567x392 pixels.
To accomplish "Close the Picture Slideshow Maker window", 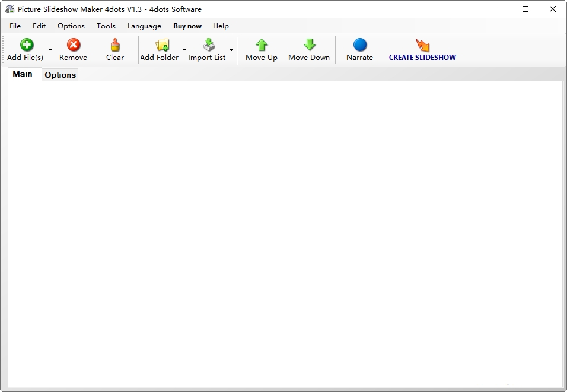I will click(x=553, y=9).
